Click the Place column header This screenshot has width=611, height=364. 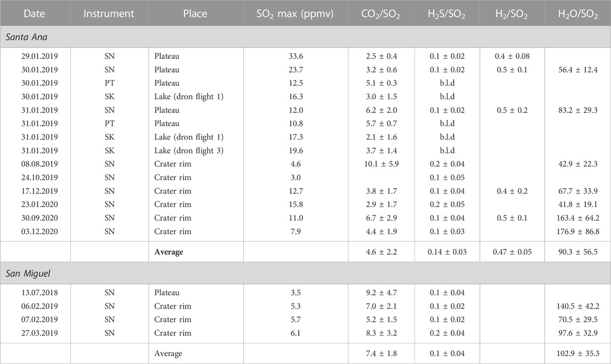[195, 14]
